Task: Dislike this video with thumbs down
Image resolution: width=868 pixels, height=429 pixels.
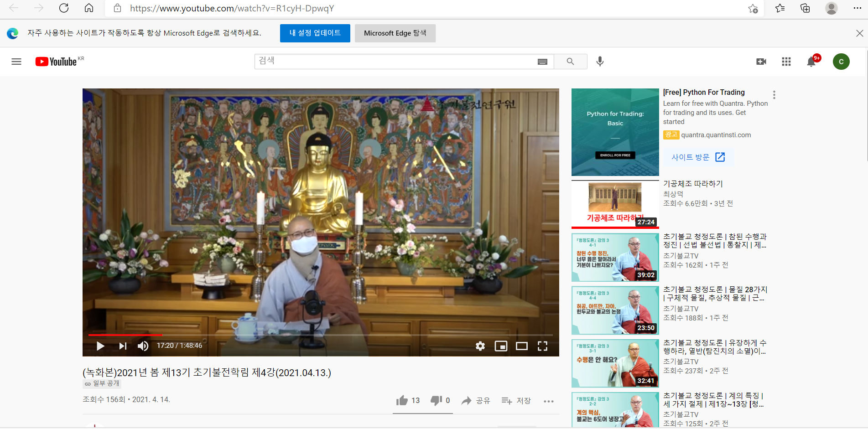Action: pos(440,400)
